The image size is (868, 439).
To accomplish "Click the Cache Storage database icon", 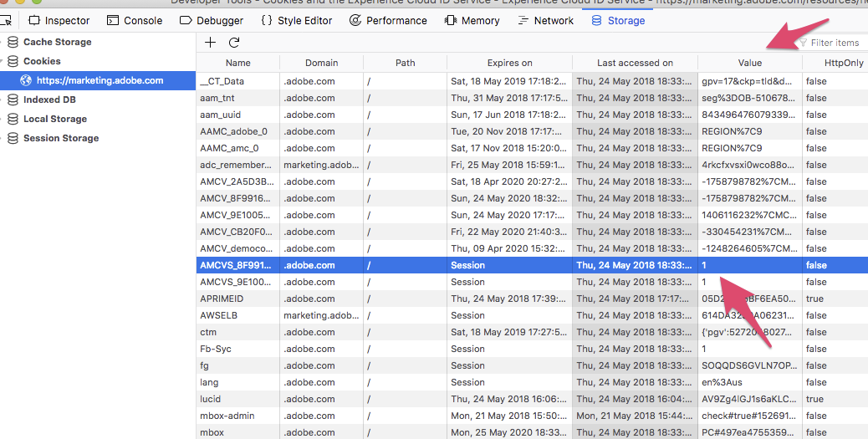I will [13, 42].
